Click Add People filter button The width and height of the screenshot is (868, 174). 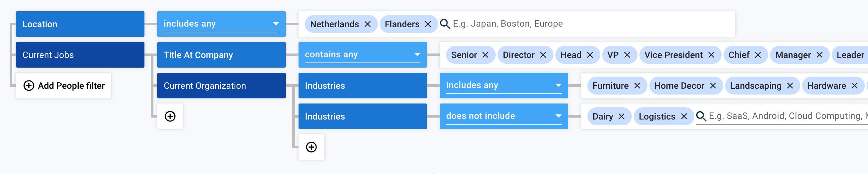[64, 86]
